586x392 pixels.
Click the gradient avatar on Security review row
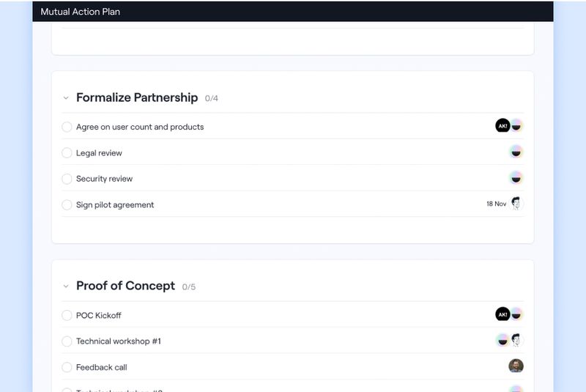pos(516,178)
